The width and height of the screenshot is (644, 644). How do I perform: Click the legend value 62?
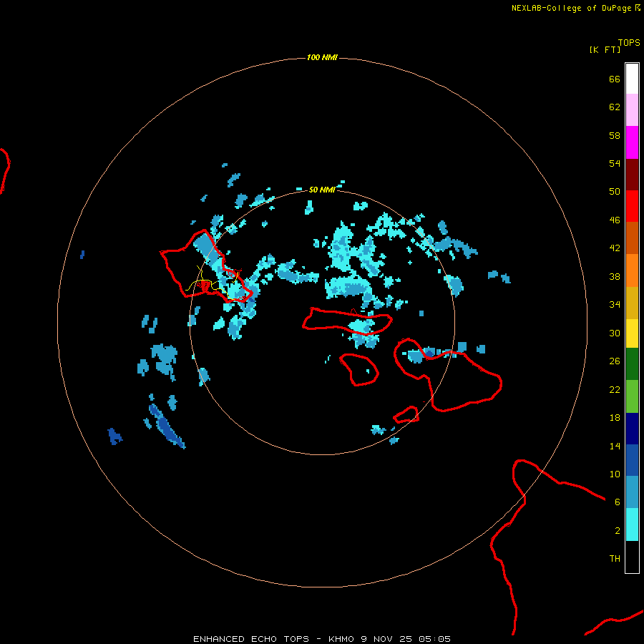615,107
